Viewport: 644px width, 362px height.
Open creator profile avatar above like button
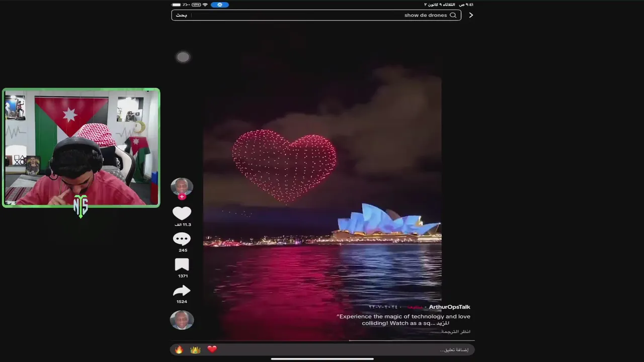pos(182,187)
